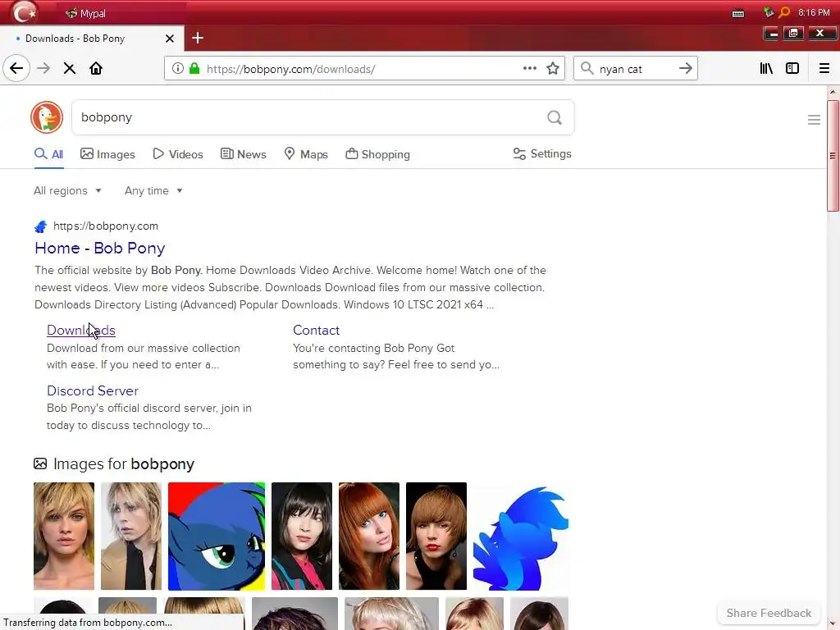
Task: Close the Downloads - Bob Pony tab
Action: [170, 39]
